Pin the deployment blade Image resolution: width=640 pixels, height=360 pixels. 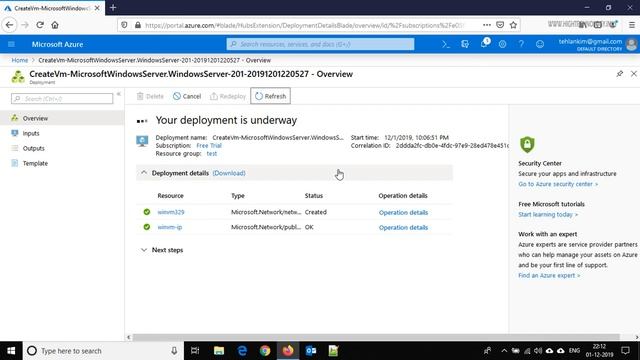[x=620, y=74]
